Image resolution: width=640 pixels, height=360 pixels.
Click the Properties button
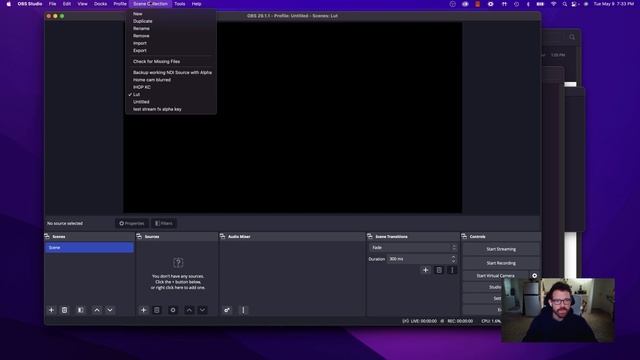click(132, 224)
